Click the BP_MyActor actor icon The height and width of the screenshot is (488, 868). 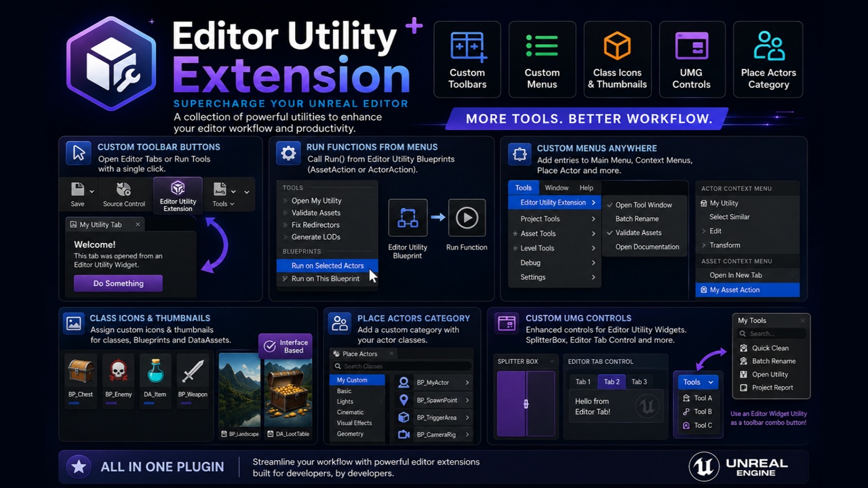coord(403,383)
